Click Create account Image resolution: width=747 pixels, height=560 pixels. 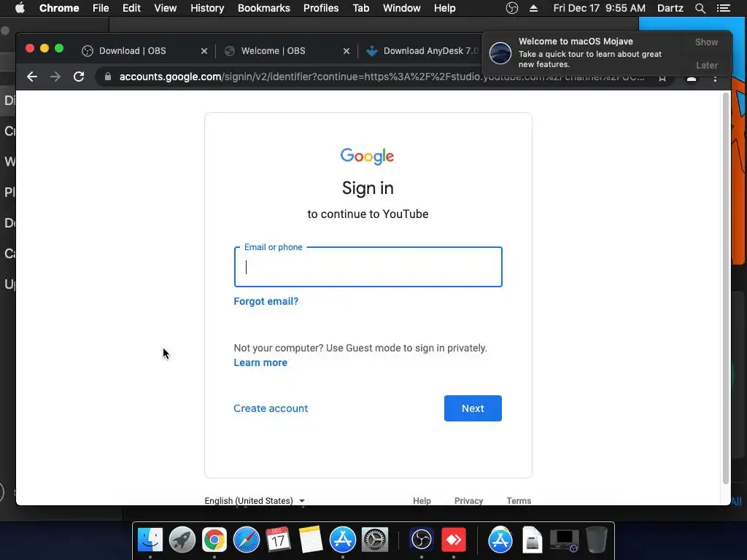tap(271, 408)
